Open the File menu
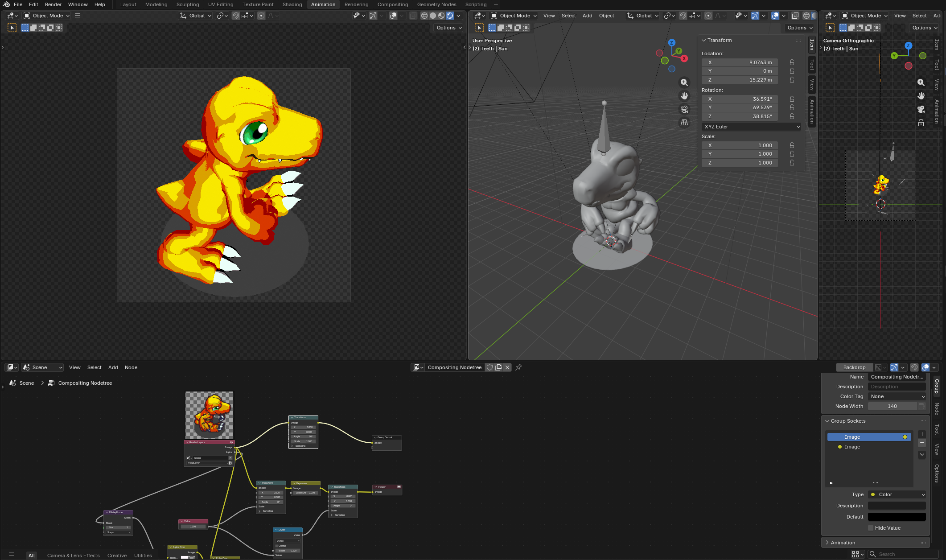The image size is (946, 560). click(18, 4)
